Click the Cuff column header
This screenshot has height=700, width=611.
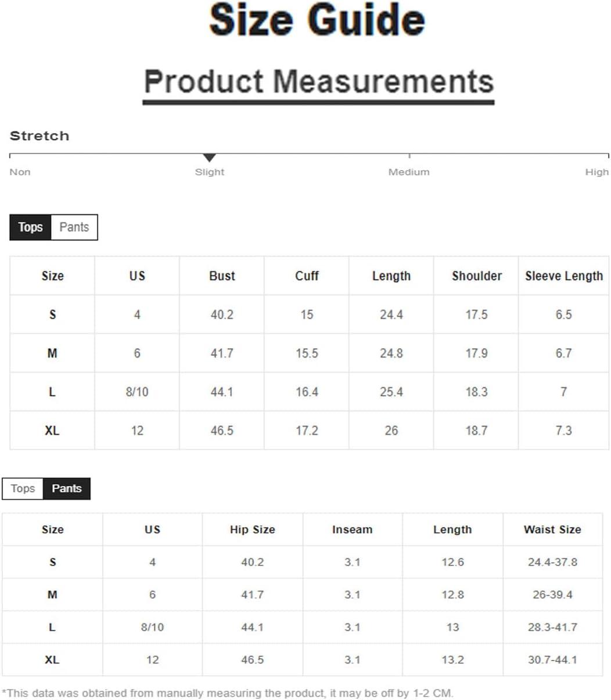307,276
